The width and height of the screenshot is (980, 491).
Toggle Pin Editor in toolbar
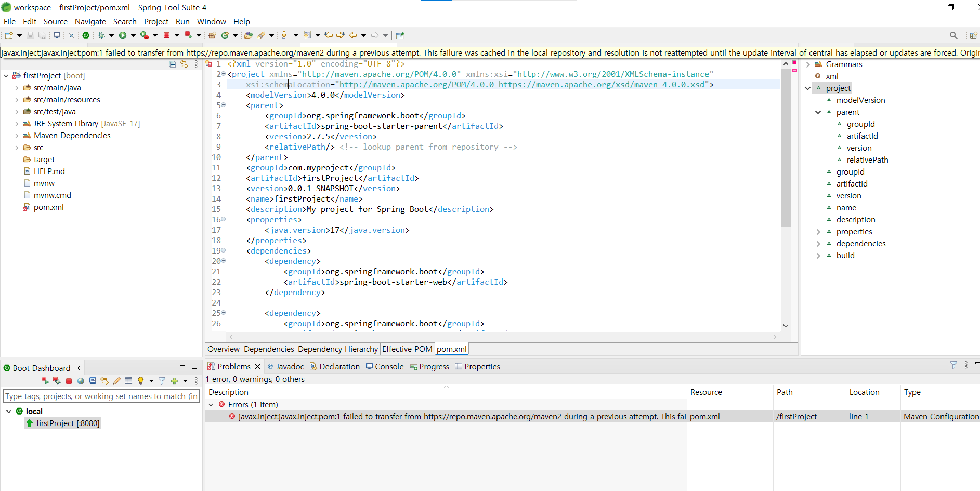pyautogui.click(x=400, y=35)
